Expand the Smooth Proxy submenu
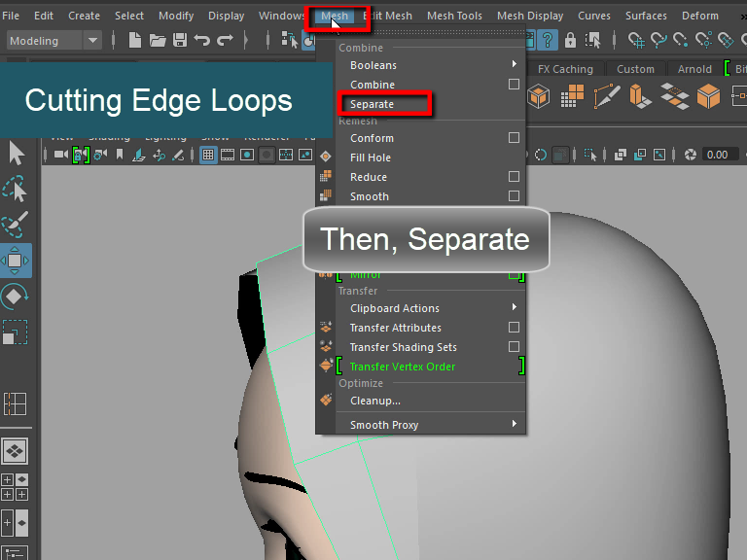This screenshot has width=747, height=560. pyautogui.click(x=428, y=425)
